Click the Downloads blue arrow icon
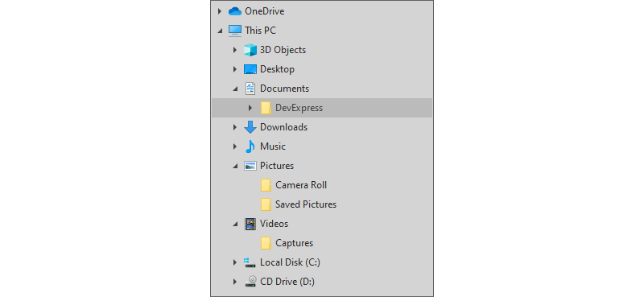The image size is (644, 297). pyautogui.click(x=250, y=127)
